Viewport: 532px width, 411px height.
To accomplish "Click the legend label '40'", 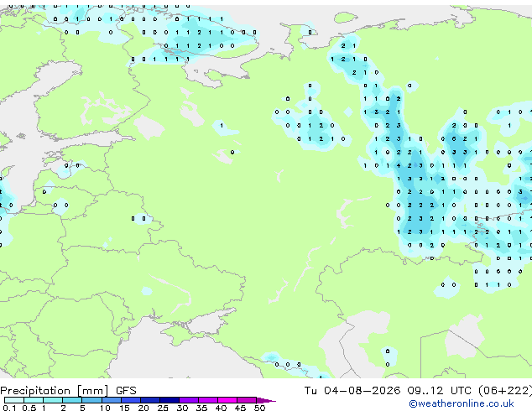I will [x=221, y=408].
